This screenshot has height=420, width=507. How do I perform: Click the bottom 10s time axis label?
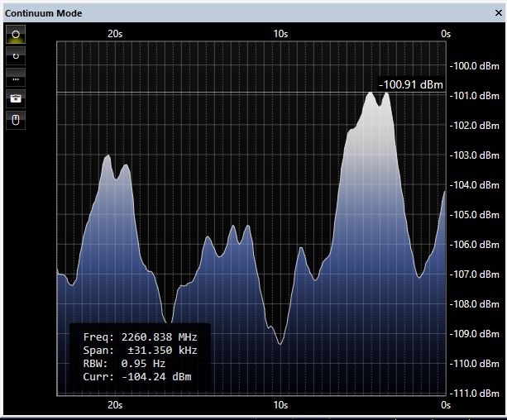point(280,405)
